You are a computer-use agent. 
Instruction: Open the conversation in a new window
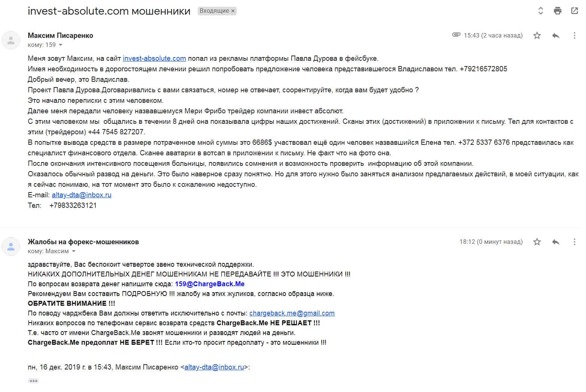[x=574, y=11]
